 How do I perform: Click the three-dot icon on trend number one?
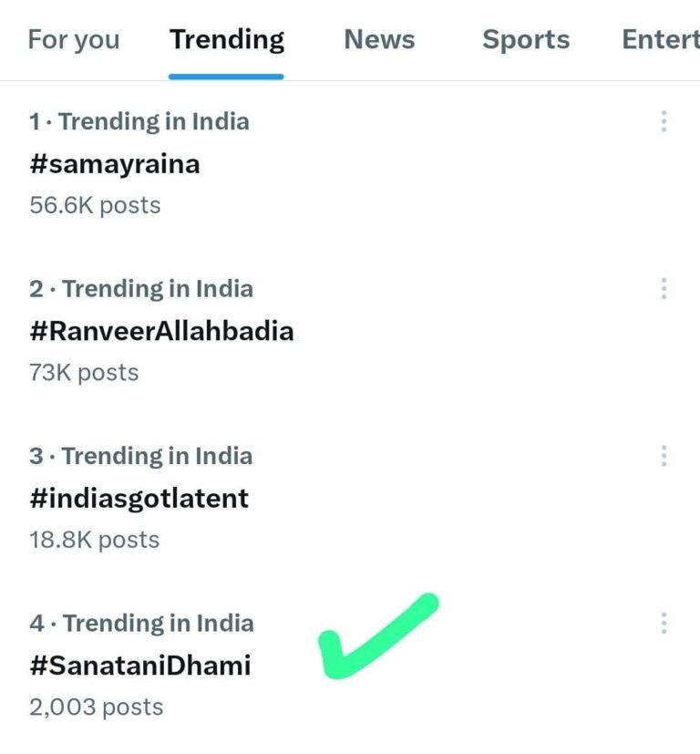tap(664, 121)
